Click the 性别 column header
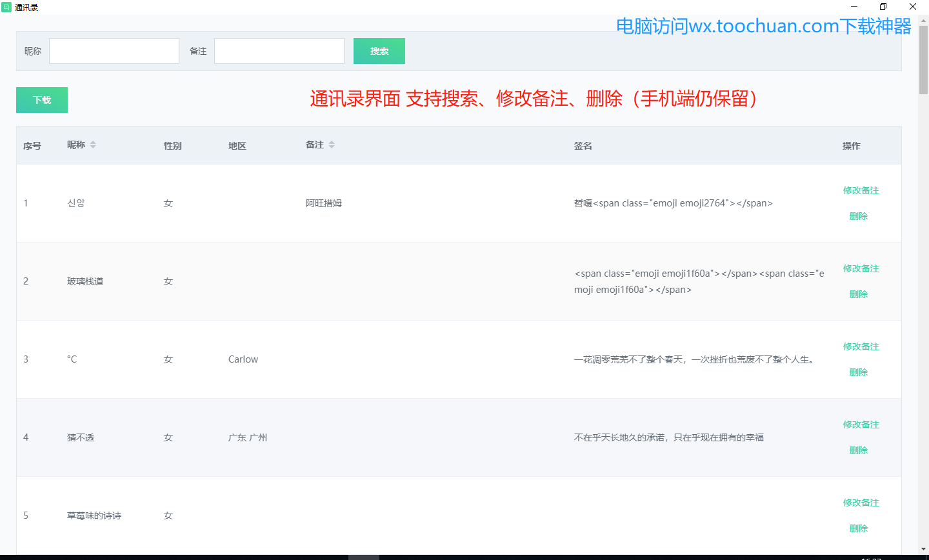929x560 pixels. click(173, 146)
